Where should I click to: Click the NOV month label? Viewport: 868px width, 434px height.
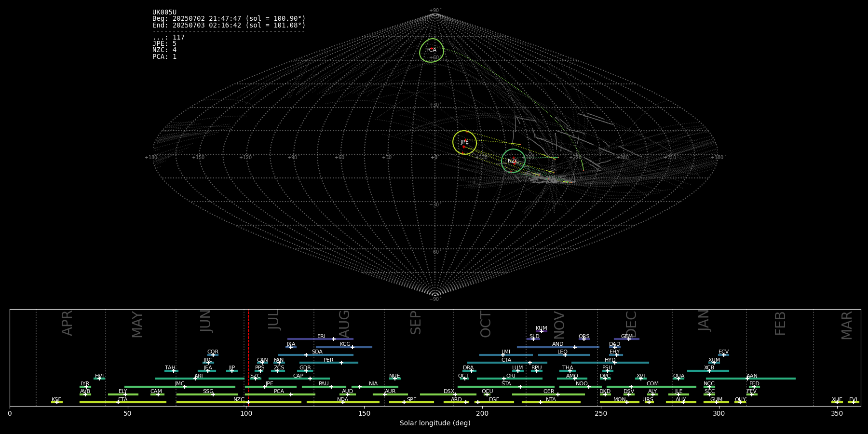click(x=559, y=325)
